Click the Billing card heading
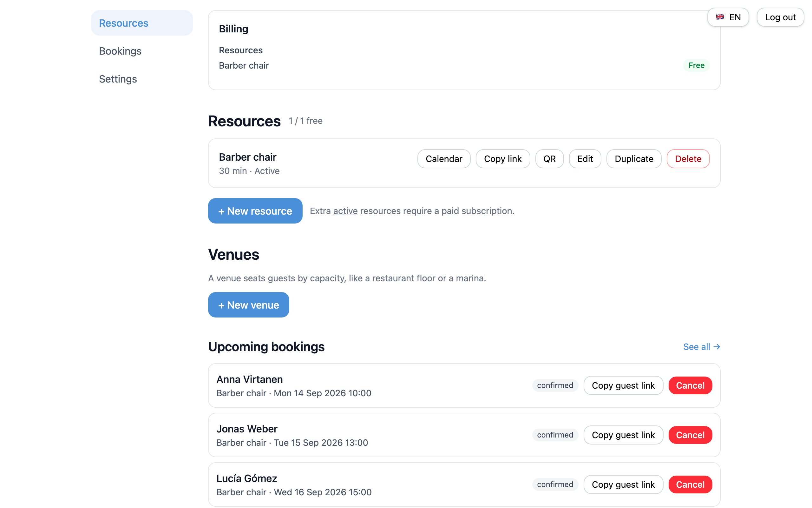Viewport: 812px width, 508px height. click(x=233, y=29)
